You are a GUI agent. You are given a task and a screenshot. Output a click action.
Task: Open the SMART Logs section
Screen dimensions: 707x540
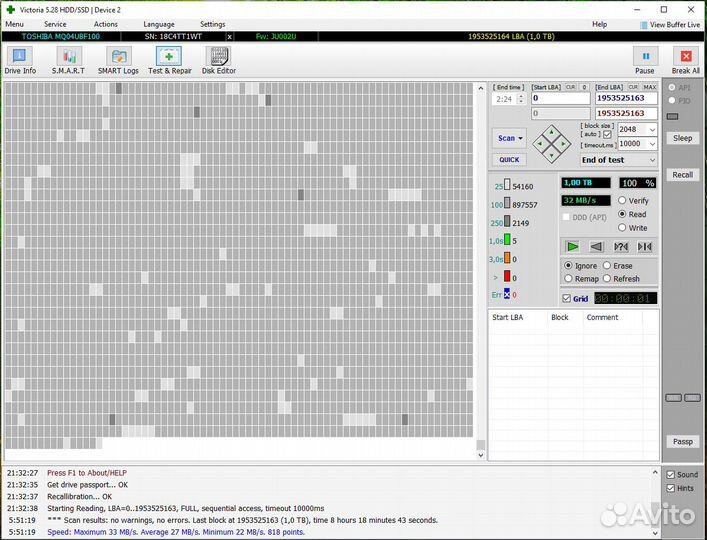pos(118,61)
